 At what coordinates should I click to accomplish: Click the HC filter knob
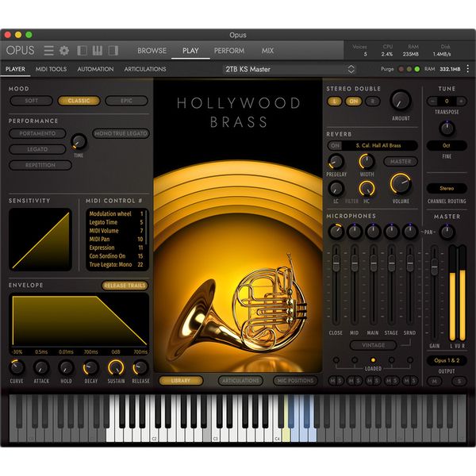click(x=367, y=188)
